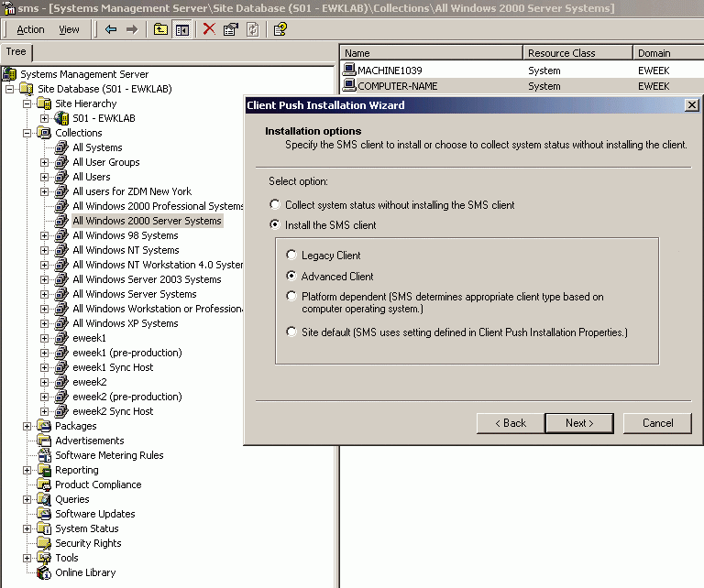
Task: Select All users for ZDM New York
Action: [132, 191]
